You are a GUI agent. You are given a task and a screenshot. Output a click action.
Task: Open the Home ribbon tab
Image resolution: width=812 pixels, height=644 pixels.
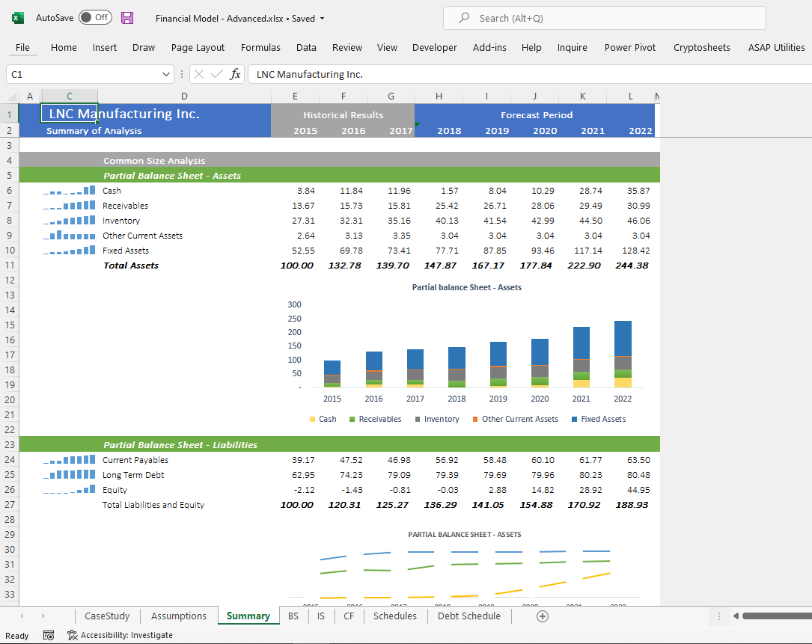click(64, 48)
